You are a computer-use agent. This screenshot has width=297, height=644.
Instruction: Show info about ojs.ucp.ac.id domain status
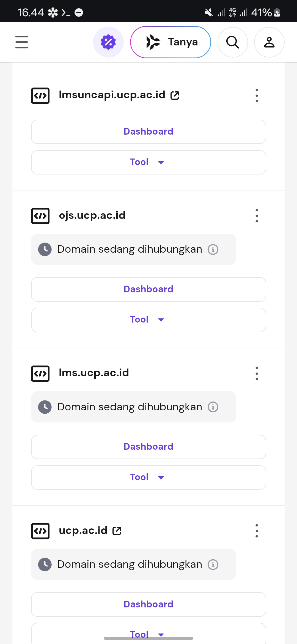213,250
